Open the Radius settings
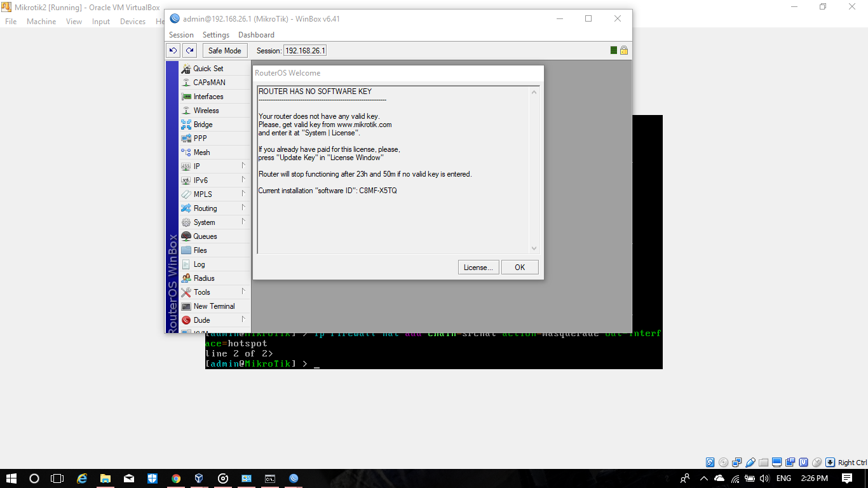Image resolution: width=868 pixels, height=488 pixels. (x=215, y=278)
